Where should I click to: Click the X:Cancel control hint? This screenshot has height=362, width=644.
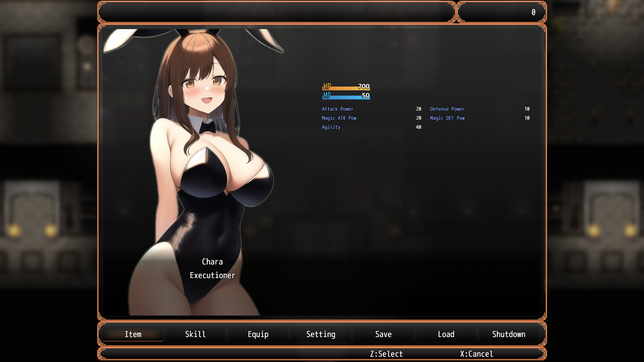476,354
